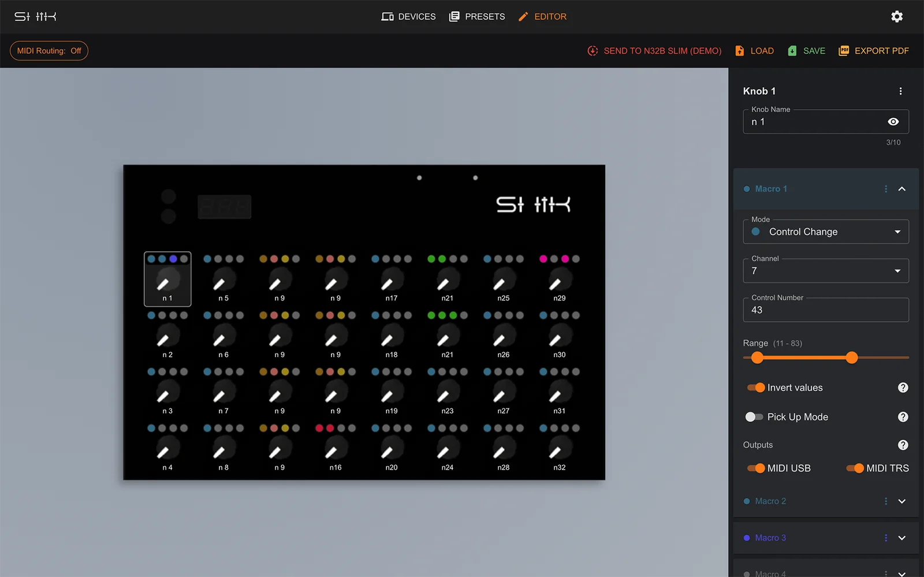Toggle Invert values on Macro 1
924x577 pixels.
pyautogui.click(x=756, y=388)
